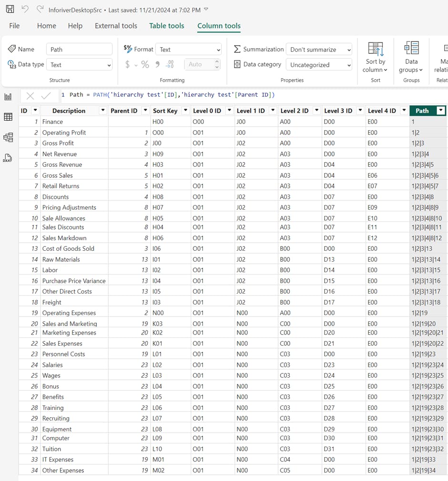Open the Data type dropdown

(80, 65)
